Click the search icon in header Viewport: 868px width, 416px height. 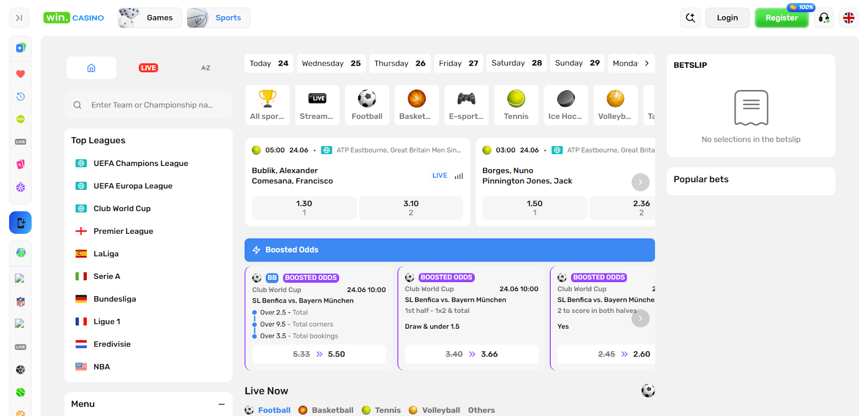coord(691,18)
